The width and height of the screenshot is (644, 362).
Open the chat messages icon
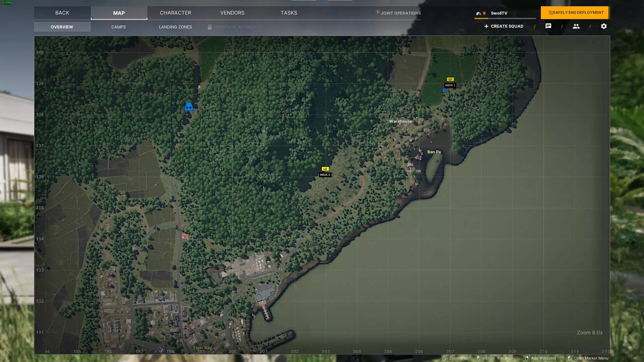click(548, 26)
